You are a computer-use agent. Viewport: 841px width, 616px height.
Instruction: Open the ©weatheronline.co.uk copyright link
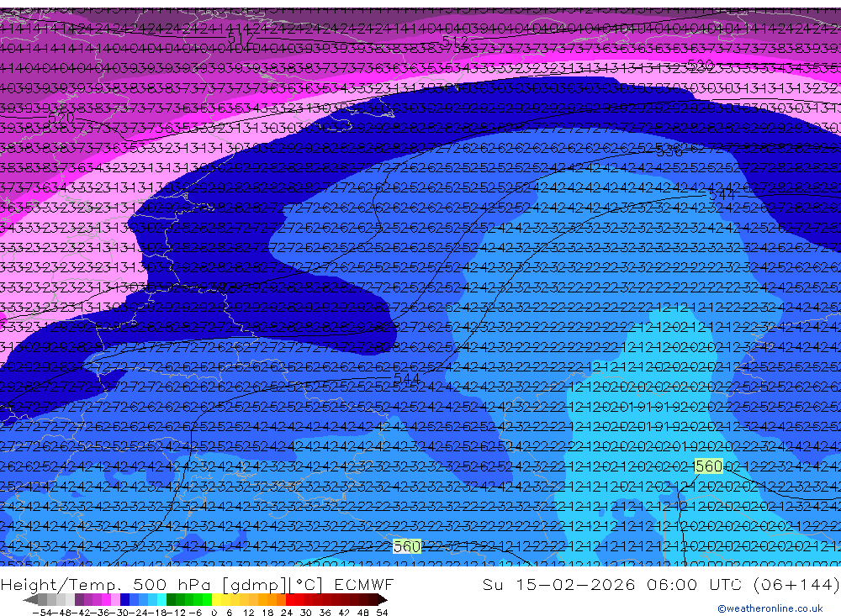tap(770, 608)
